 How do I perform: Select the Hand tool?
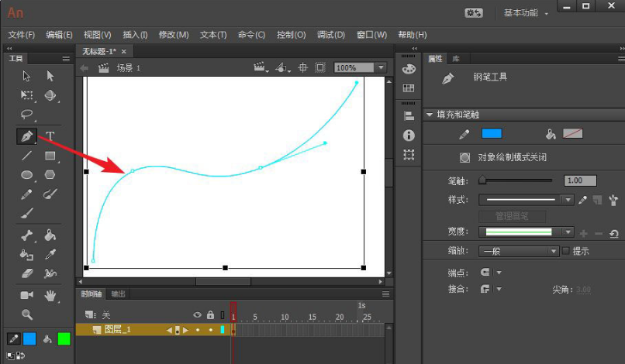point(50,296)
